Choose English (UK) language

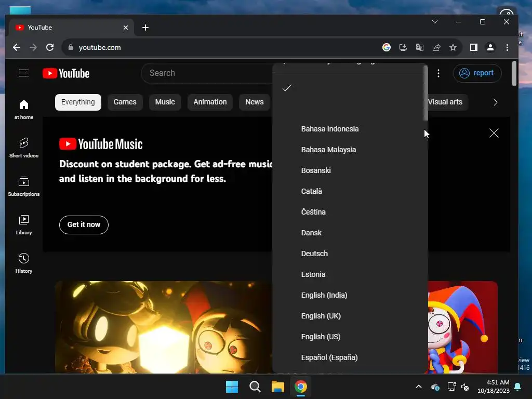coord(348,316)
